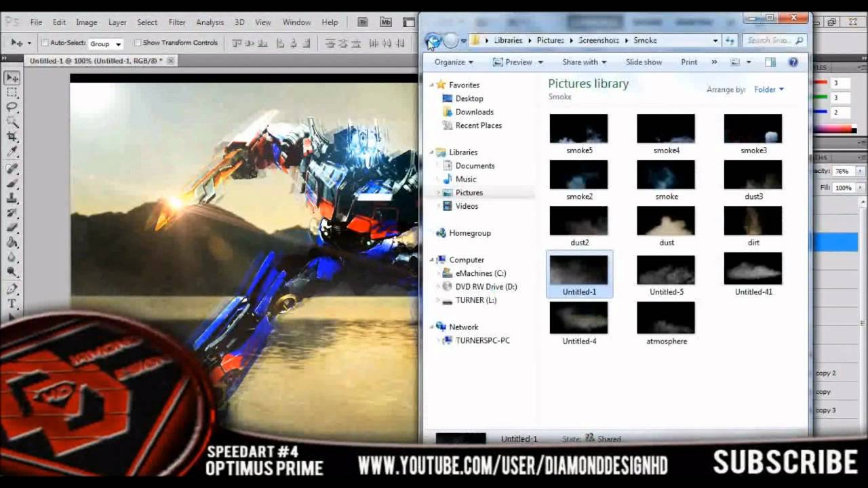Open the Window menu in Photoshop
Image resolution: width=868 pixels, height=488 pixels.
click(296, 22)
